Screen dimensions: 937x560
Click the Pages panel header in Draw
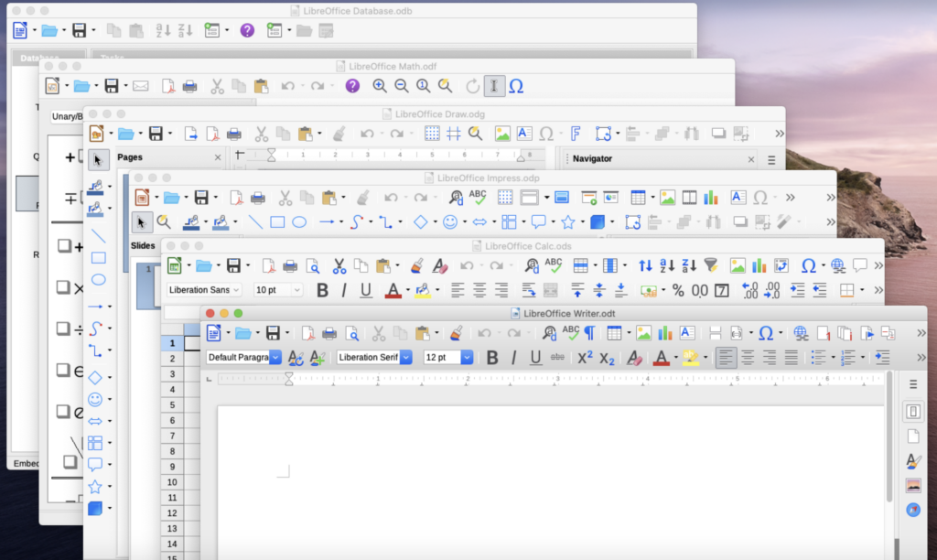(x=130, y=157)
